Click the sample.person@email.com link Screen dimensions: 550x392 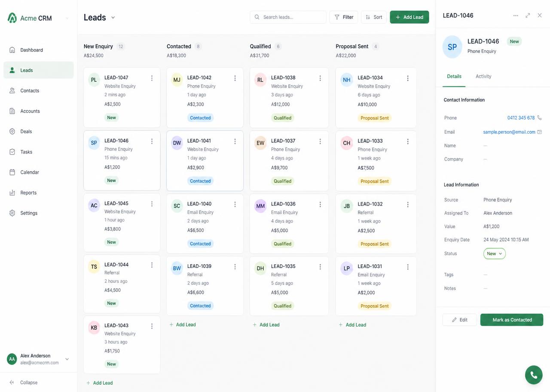[509, 132]
